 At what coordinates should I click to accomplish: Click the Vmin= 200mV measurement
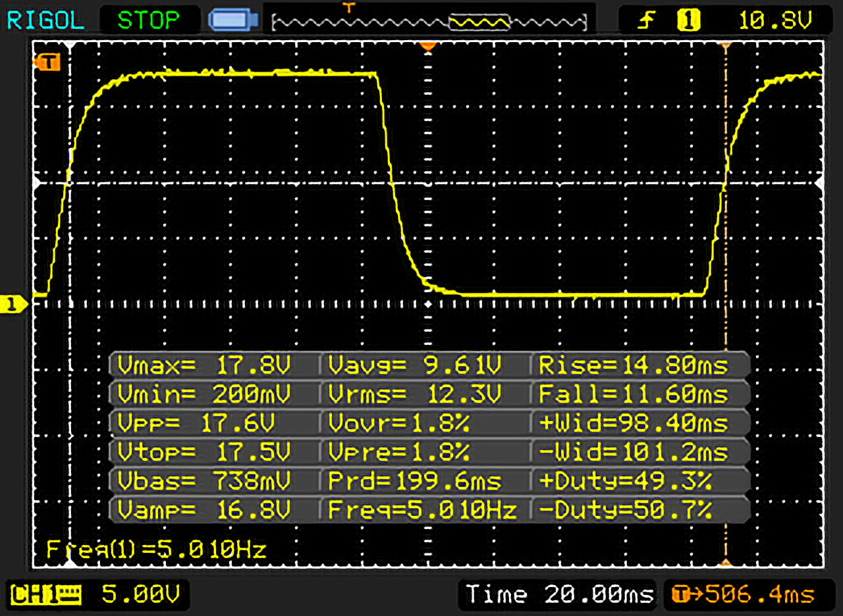coord(204,394)
